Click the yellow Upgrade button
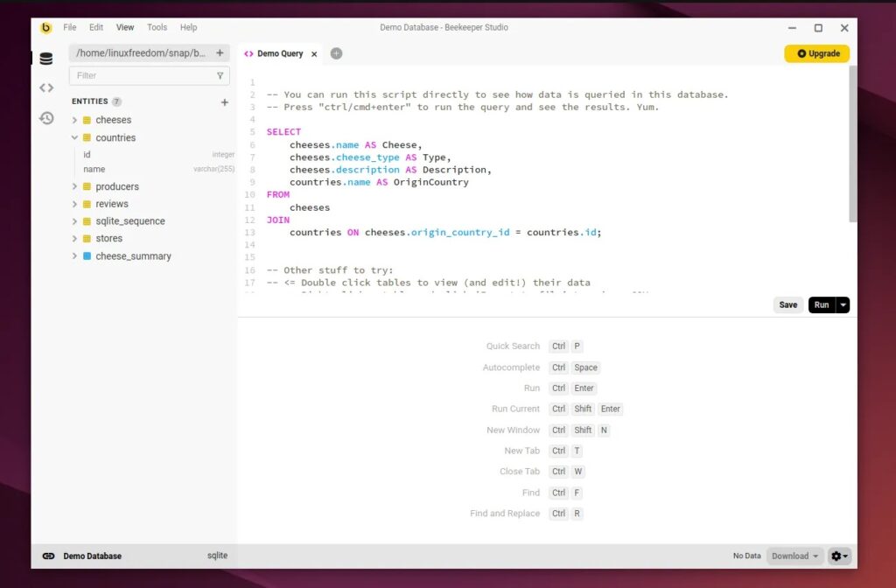Screen dimensions: 896x588 point(816,53)
